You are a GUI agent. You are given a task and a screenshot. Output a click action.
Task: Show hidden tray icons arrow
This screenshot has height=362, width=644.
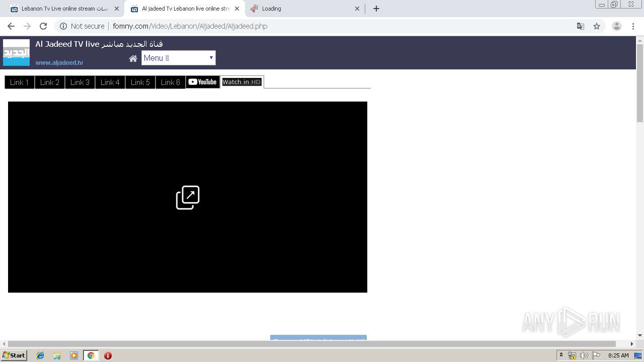pyautogui.click(x=561, y=355)
